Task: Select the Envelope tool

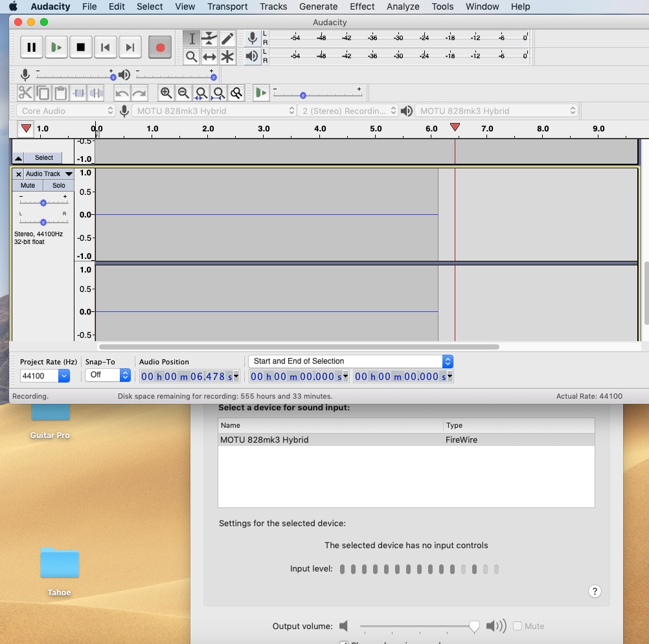Action: 209,39
